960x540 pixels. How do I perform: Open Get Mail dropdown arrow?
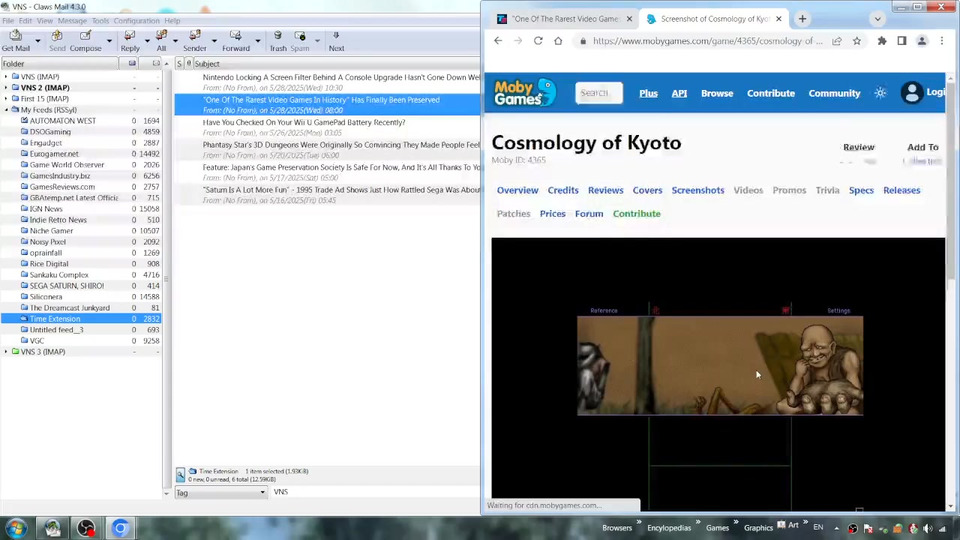tap(38, 41)
